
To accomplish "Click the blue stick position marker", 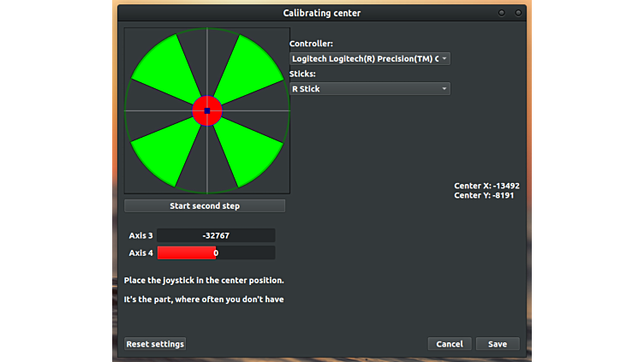I will [x=207, y=110].
